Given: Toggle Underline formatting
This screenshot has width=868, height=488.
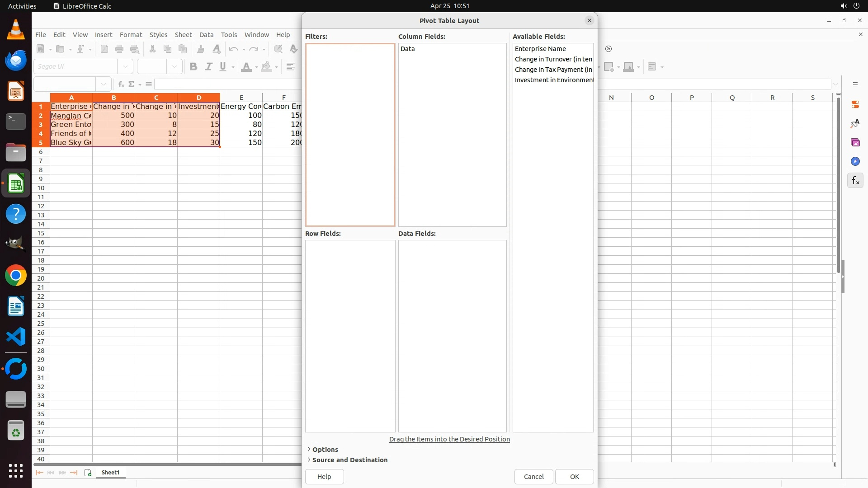Looking at the screenshot, I should pos(223,67).
